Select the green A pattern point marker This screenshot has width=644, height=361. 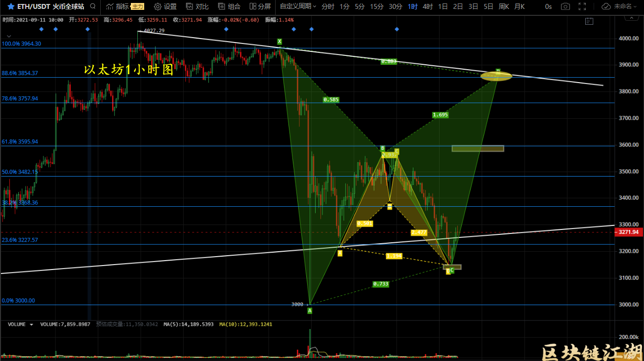(x=310, y=311)
